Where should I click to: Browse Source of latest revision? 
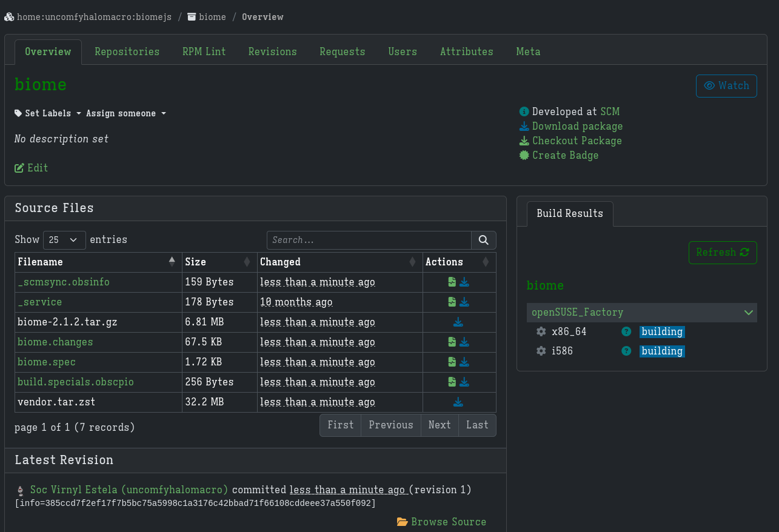(x=441, y=522)
